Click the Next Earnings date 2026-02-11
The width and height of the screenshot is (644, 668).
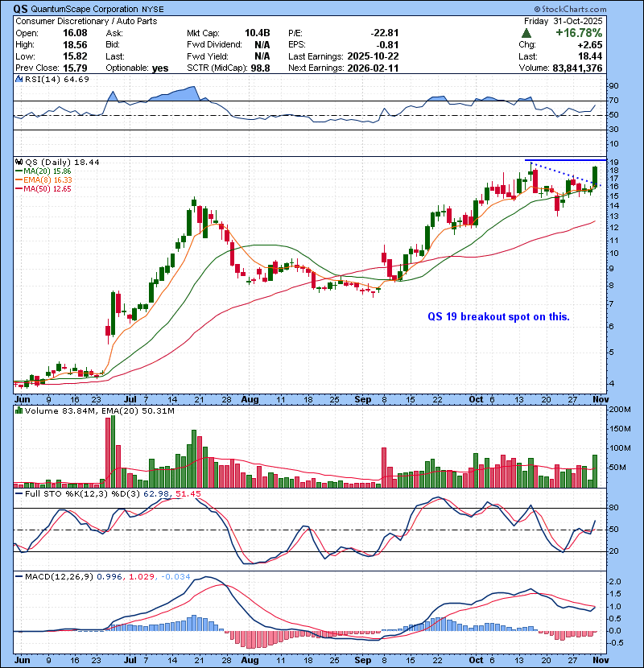[373, 68]
